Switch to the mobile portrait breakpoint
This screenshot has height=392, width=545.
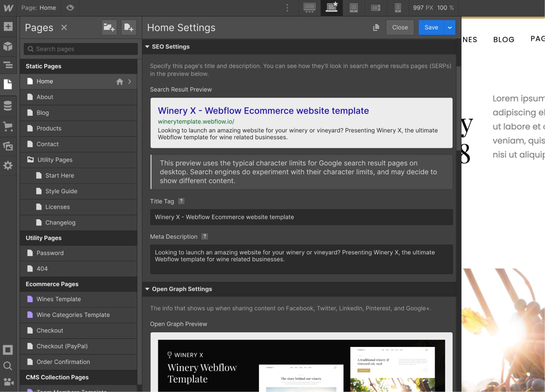tap(398, 8)
